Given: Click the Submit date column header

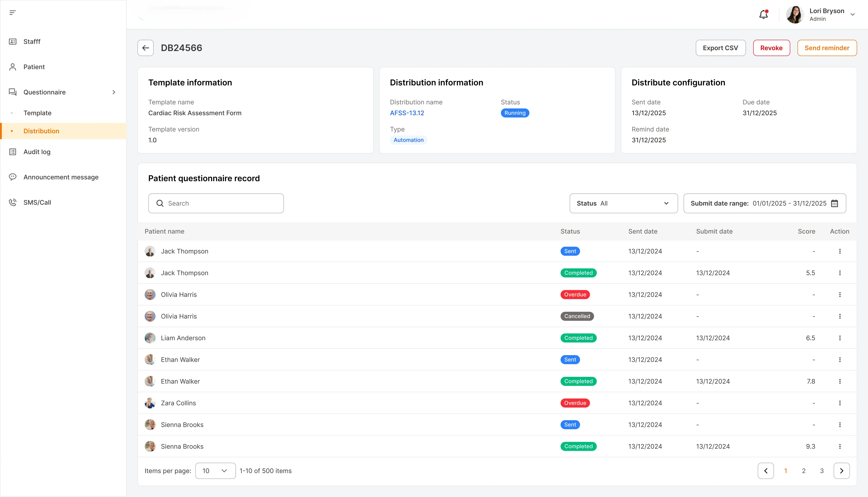Looking at the screenshot, I should click(714, 231).
